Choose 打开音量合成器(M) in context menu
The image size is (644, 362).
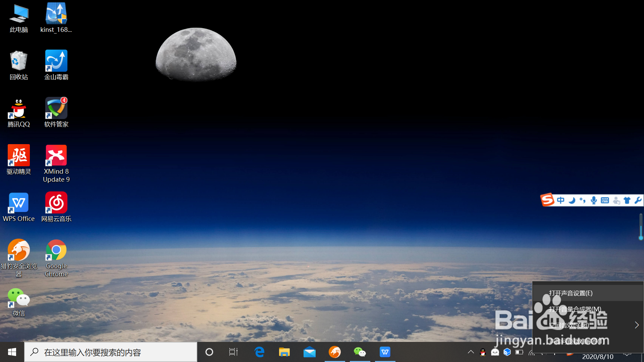click(588, 309)
